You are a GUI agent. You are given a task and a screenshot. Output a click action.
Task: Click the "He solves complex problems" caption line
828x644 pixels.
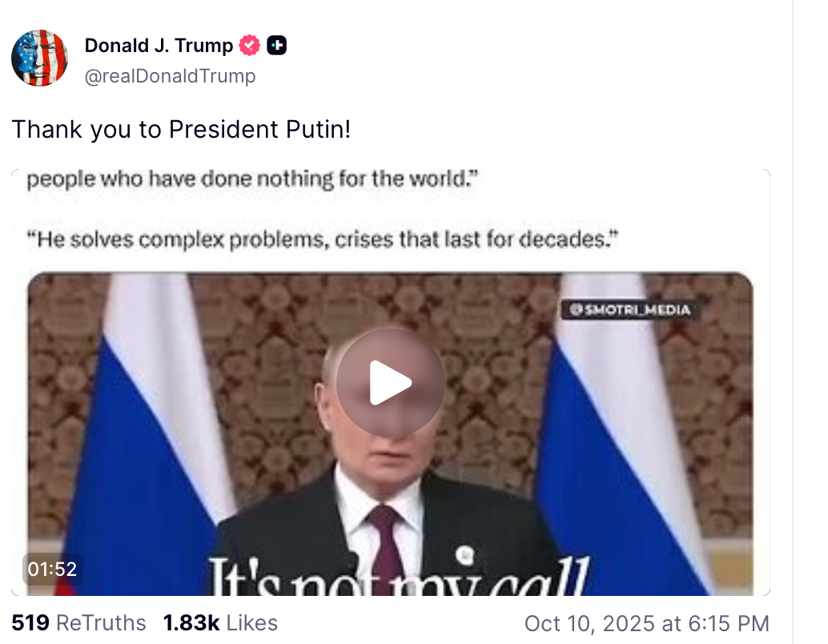322,239
